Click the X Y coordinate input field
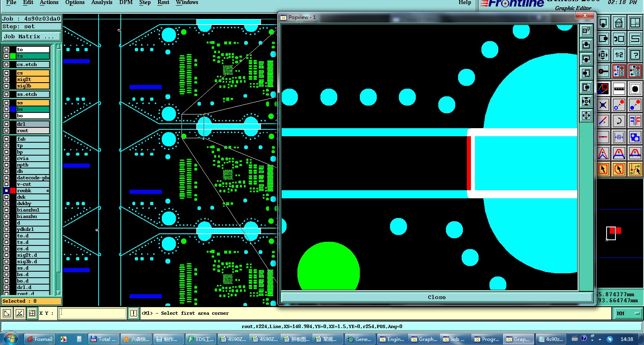 (x=92, y=313)
